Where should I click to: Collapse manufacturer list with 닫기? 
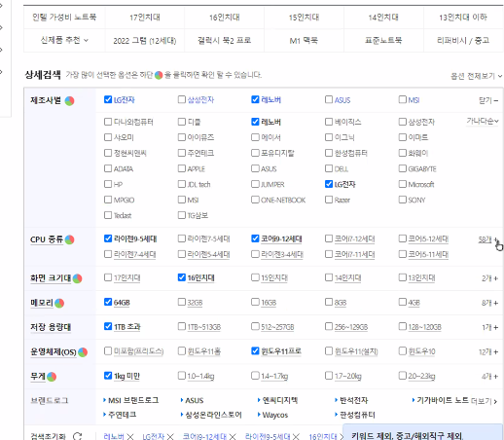click(488, 100)
